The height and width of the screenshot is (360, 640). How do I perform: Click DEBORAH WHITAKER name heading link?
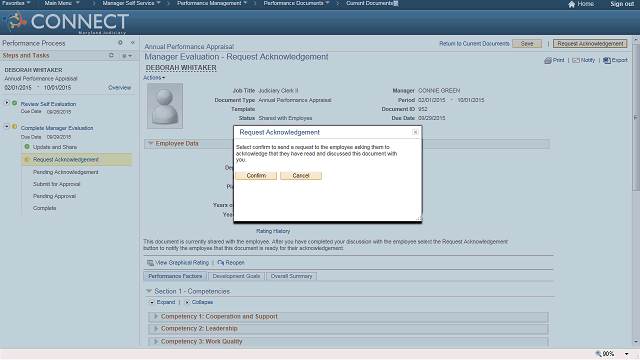(181, 68)
